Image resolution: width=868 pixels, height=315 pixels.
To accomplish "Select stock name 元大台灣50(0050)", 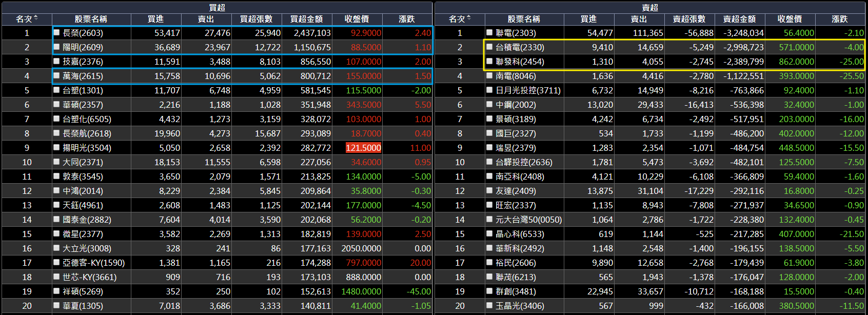I will point(528,220).
